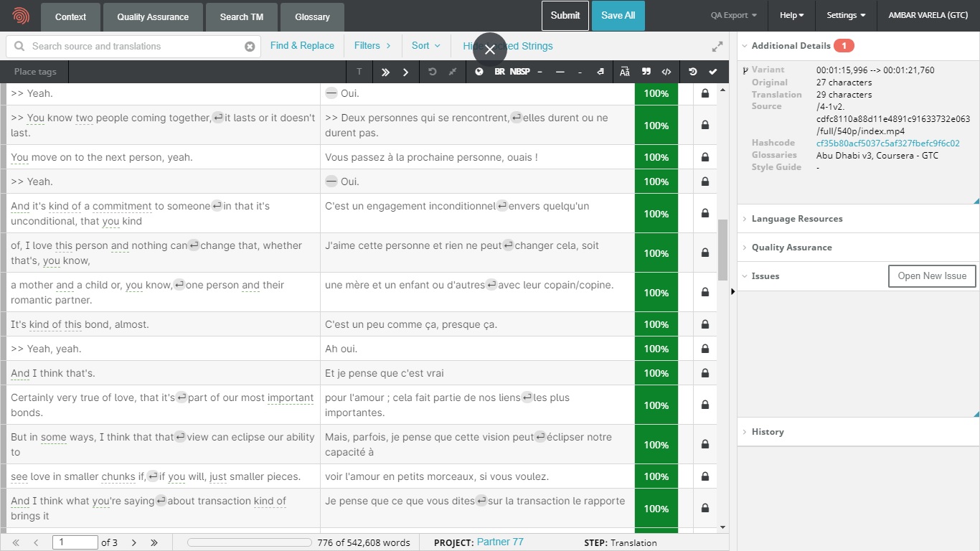This screenshot has height=551, width=980.
Task: Open the QA Export dropdown menu
Action: point(733,15)
